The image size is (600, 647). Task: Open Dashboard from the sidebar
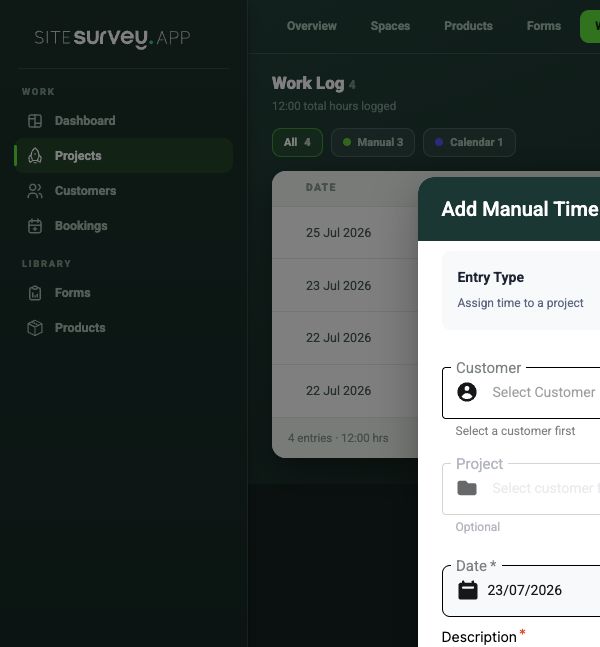click(x=124, y=121)
